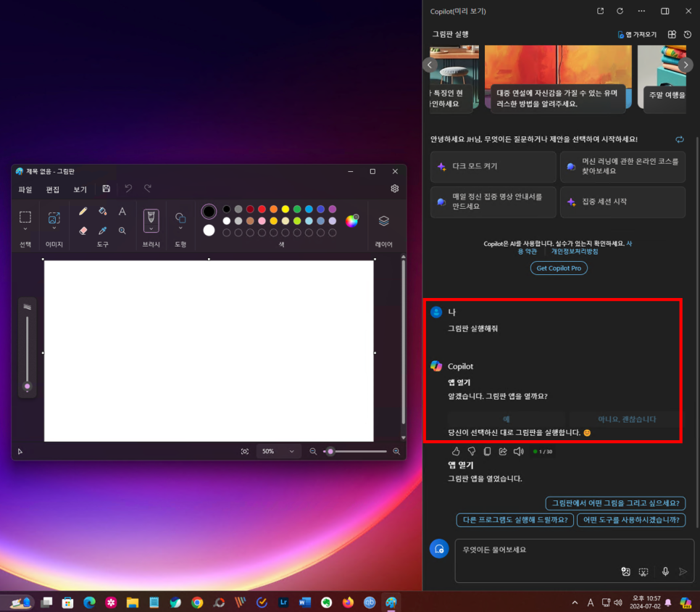Expand the Shapes dropdown
This screenshot has width=700, height=612.
[x=180, y=228]
